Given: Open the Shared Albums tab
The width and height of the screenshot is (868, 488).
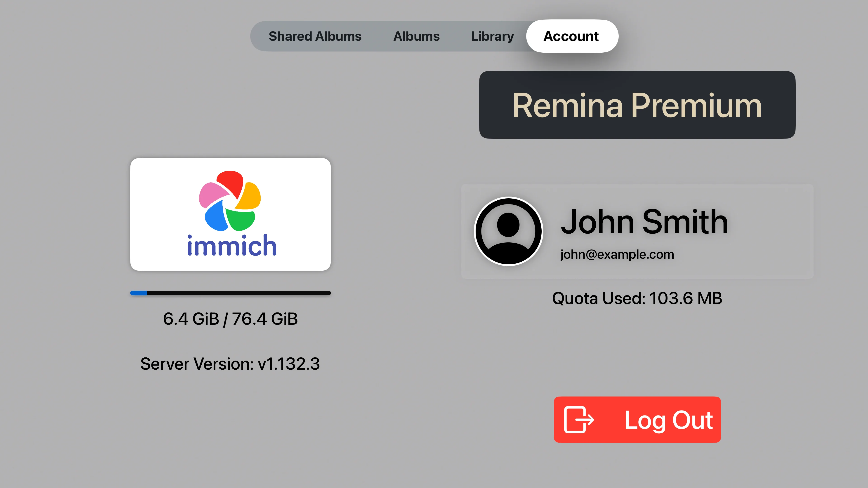Looking at the screenshot, I should pyautogui.click(x=315, y=36).
